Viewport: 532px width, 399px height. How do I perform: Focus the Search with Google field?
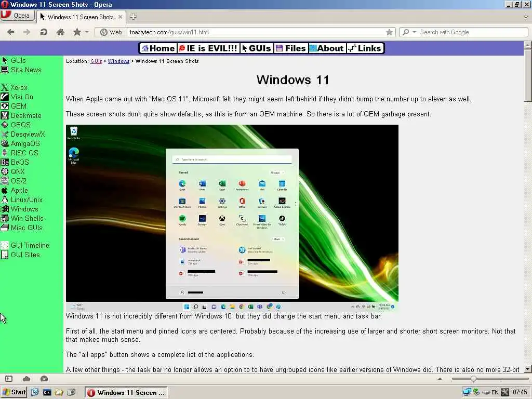(x=472, y=32)
